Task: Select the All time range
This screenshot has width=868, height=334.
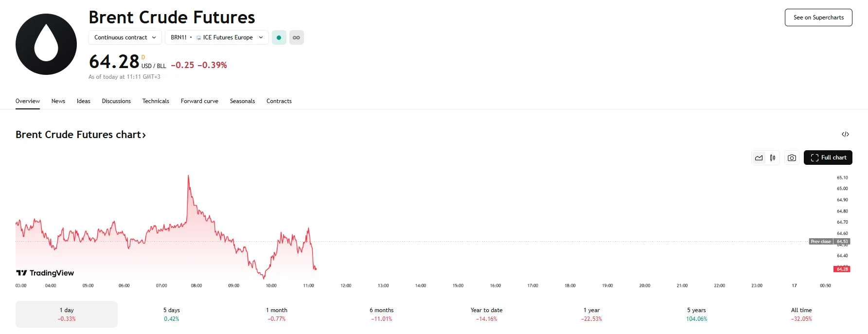Action: click(801, 314)
